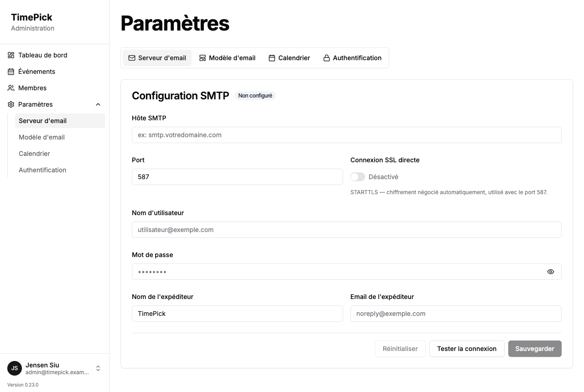
Task: Focus the Email de l'expéditeur field
Action: (456, 314)
